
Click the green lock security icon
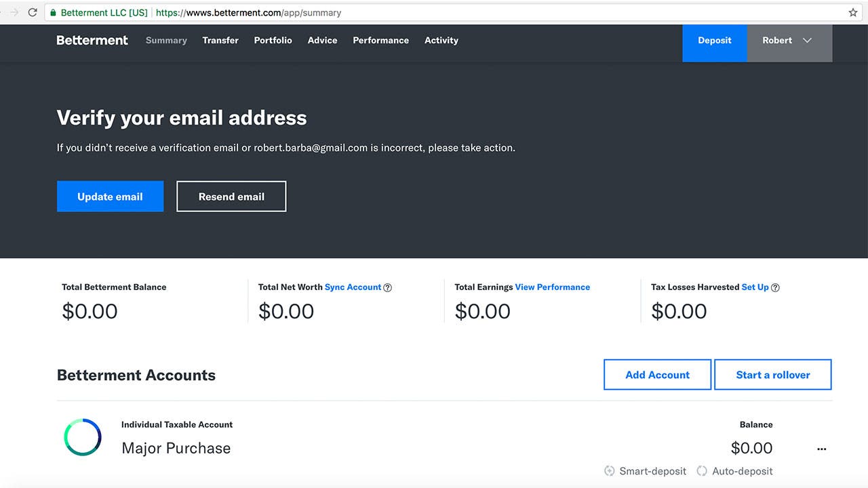tap(53, 12)
